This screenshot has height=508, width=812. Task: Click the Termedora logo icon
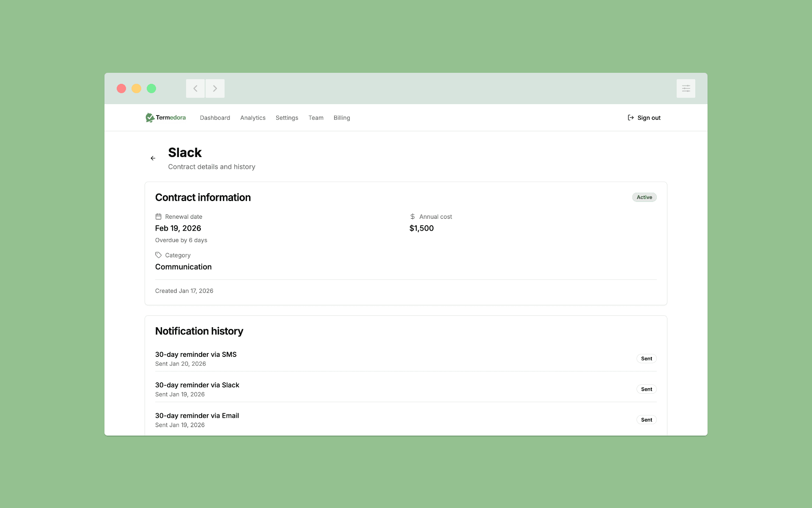tap(150, 118)
